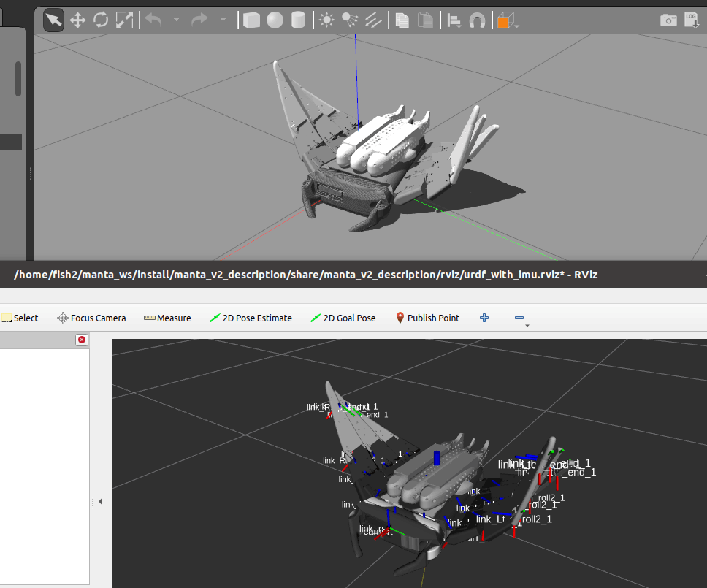Take a screenshot with camera icon
The image size is (707, 588).
point(668,20)
